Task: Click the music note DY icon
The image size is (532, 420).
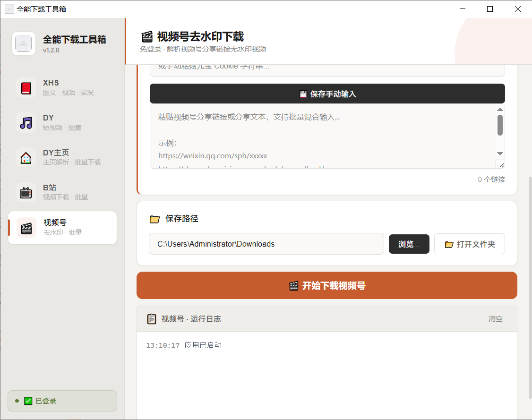Action: (x=26, y=123)
